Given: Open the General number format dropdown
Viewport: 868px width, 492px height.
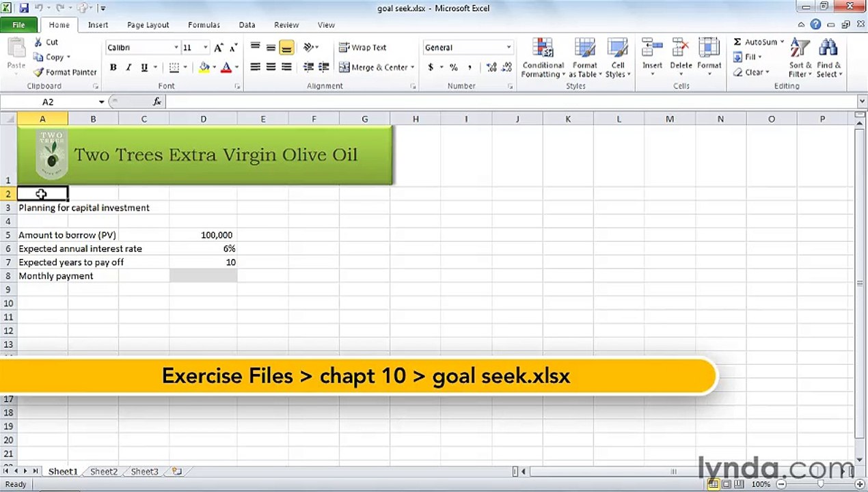Looking at the screenshot, I should (x=508, y=48).
